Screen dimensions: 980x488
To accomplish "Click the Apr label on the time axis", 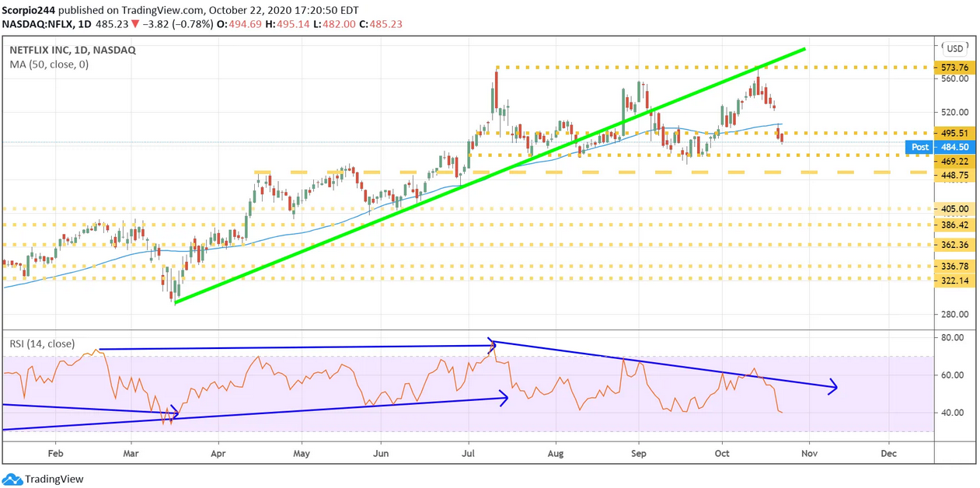I will click(x=218, y=452).
